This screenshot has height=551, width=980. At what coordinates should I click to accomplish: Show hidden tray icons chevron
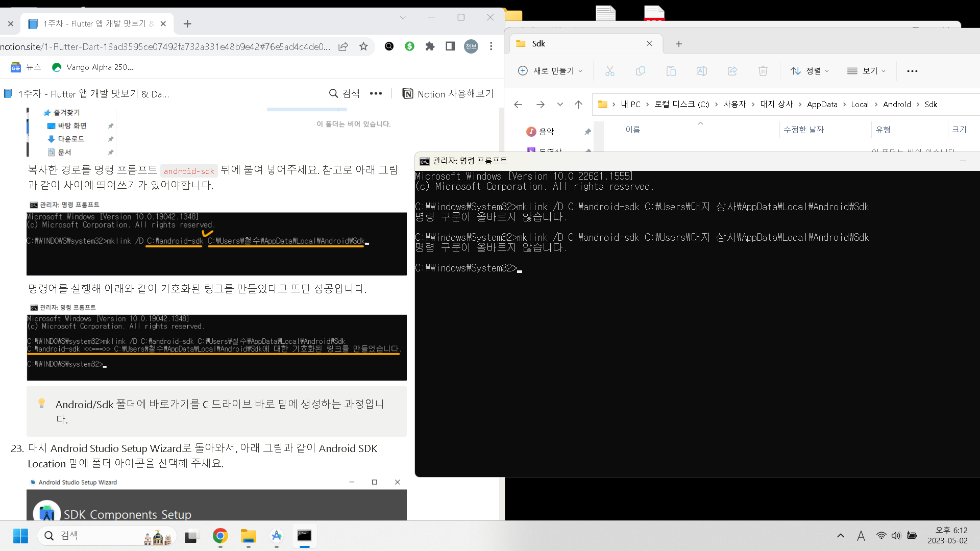(840, 536)
